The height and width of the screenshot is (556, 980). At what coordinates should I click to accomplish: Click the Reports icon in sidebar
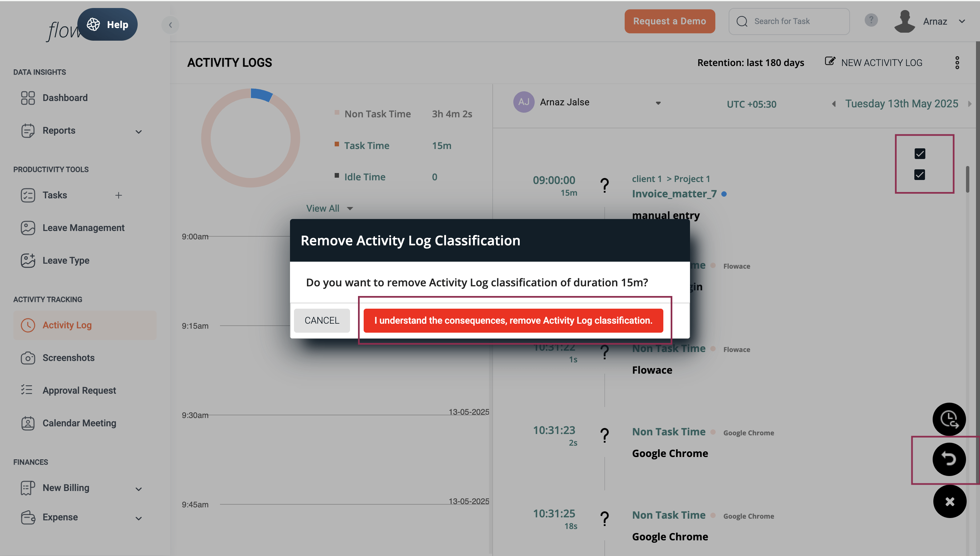coord(27,131)
